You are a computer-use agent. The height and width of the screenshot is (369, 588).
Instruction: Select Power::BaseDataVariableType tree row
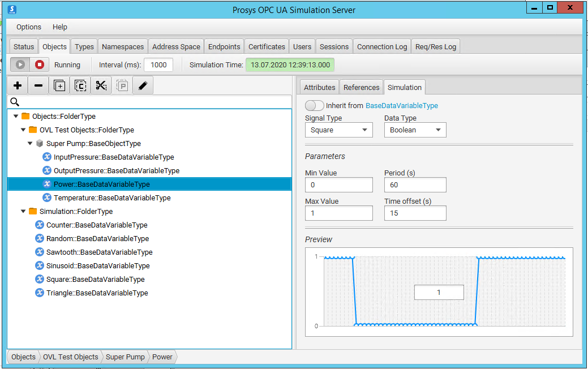(x=149, y=184)
